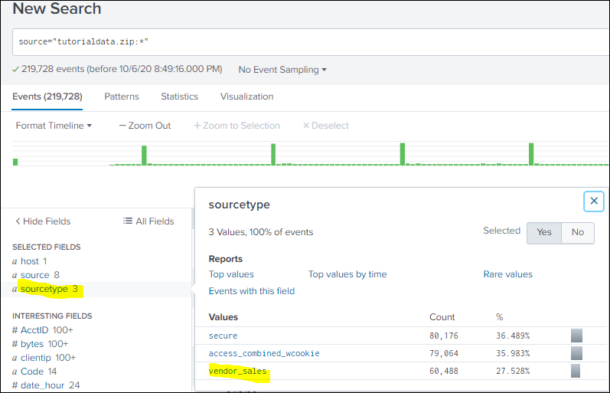Select the secure sourcetype value
610x393 pixels.
(223, 336)
